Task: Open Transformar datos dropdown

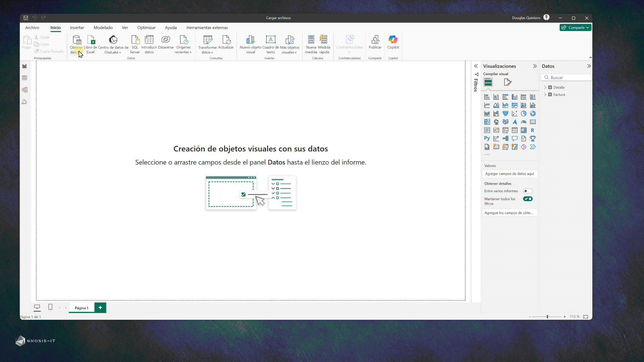Action: pos(208,44)
